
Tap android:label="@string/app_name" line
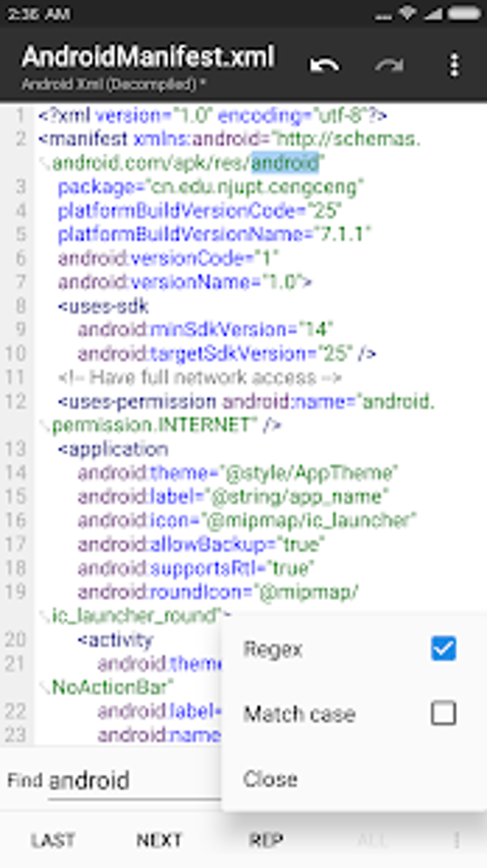coord(233,497)
